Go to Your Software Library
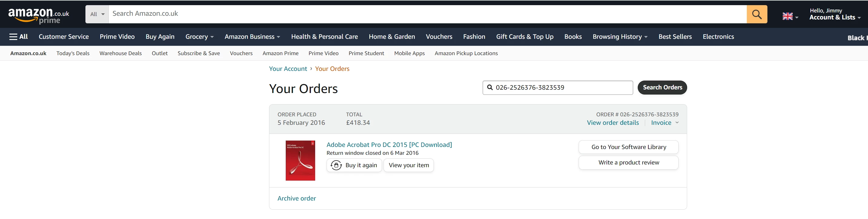 coord(628,147)
